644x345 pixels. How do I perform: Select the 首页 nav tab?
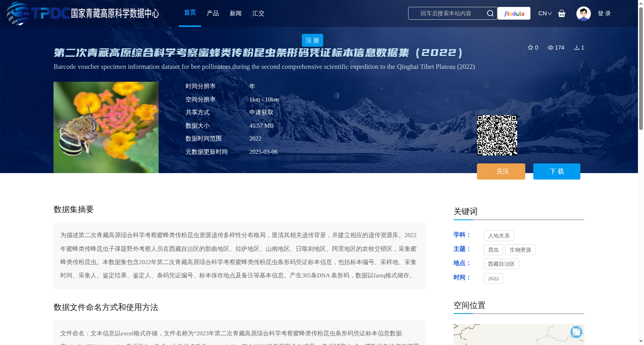(x=190, y=13)
